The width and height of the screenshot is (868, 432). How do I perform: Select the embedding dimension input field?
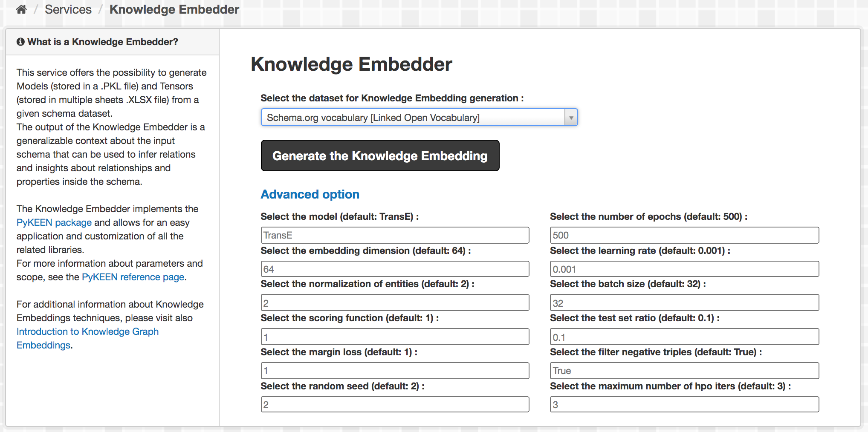[395, 269]
